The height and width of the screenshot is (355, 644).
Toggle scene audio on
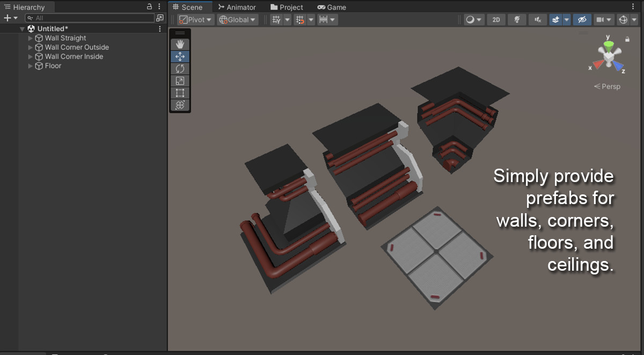point(537,20)
